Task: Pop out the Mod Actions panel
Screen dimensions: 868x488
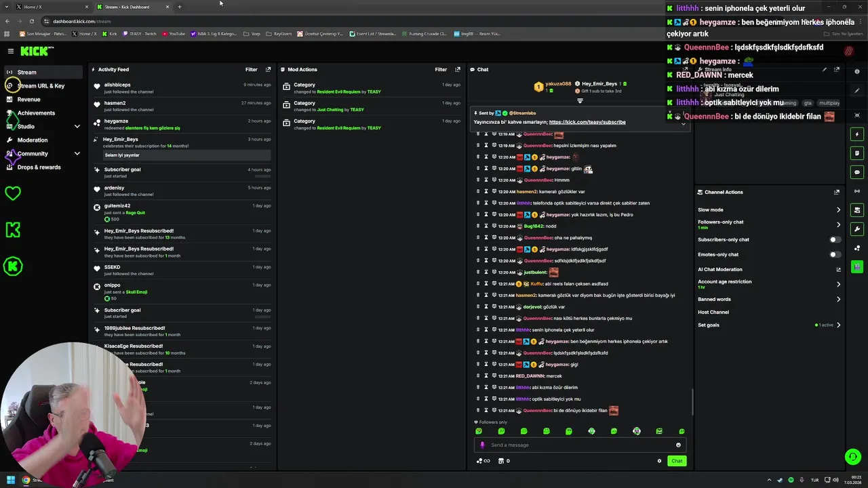Action: (x=458, y=69)
